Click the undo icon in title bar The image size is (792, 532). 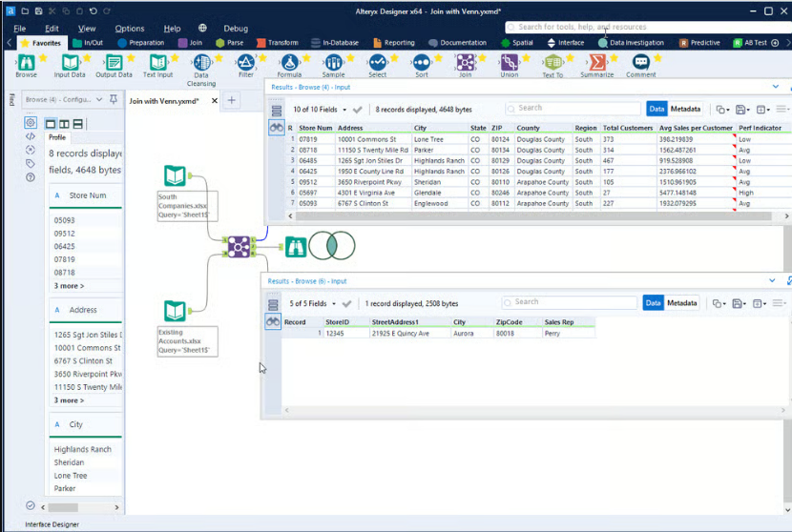[x=93, y=11]
